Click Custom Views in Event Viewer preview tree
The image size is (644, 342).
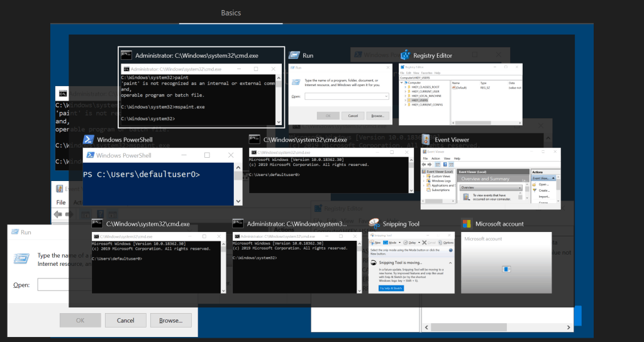pos(441,176)
